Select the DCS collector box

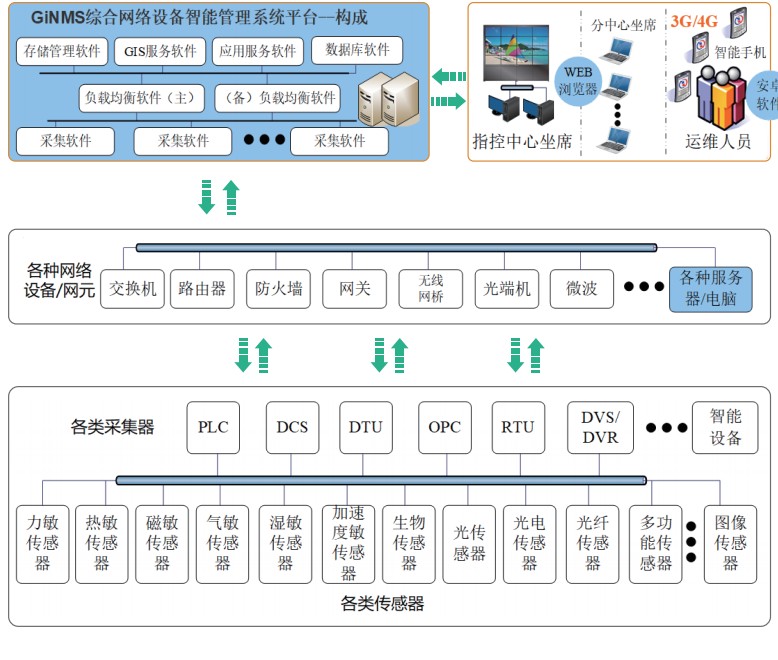coord(292,427)
